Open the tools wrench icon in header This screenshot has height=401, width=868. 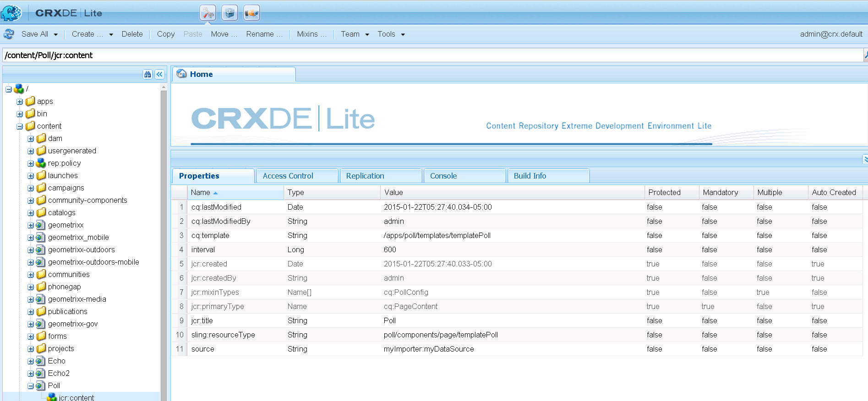pos(208,13)
